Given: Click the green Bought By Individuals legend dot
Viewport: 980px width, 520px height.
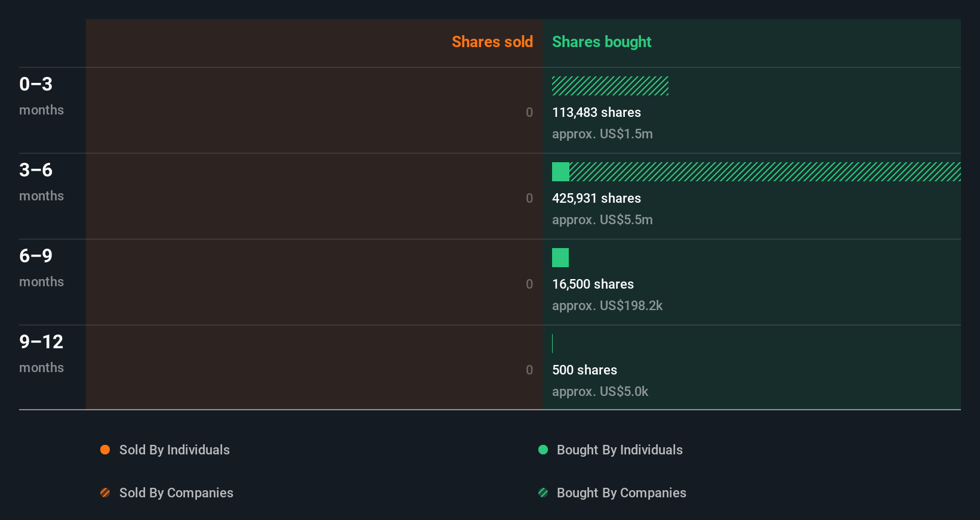Looking at the screenshot, I should (543, 450).
